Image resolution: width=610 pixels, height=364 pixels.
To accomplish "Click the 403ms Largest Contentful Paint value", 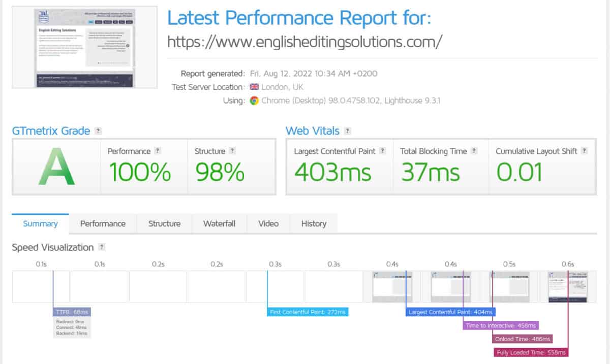I will [x=333, y=173].
